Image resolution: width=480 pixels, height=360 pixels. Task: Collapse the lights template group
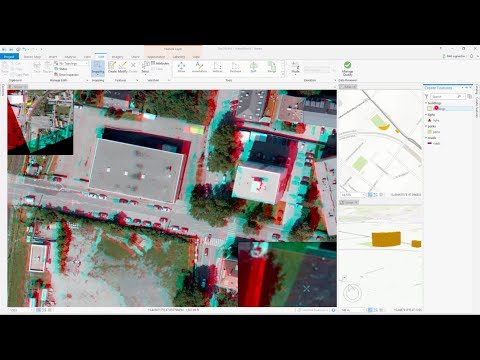pos(426,115)
